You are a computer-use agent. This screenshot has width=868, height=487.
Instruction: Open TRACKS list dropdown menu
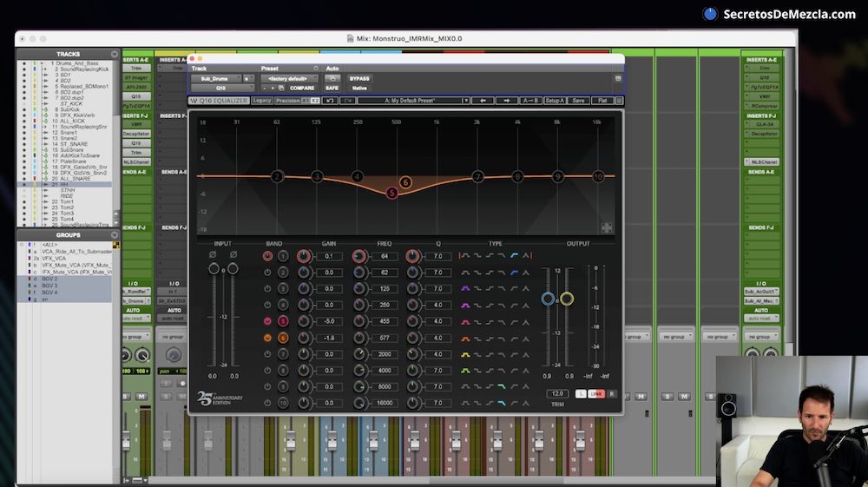coord(114,54)
